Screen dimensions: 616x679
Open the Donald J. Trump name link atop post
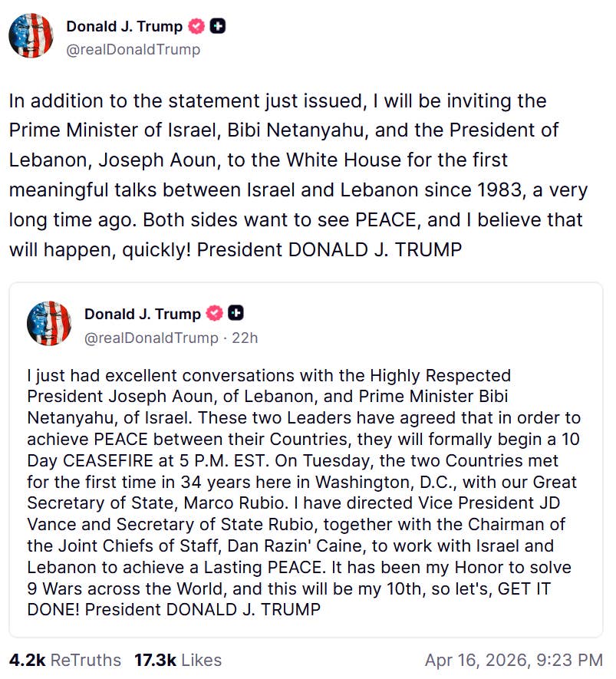[x=124, y=27]
